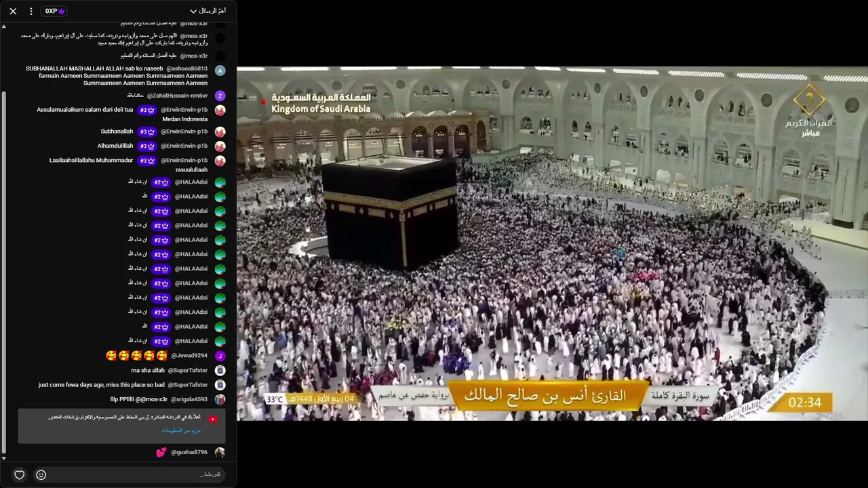The image size is (868, 488).
Task: Click the Quran channel logo on video
Action: (x=810, y=110)
